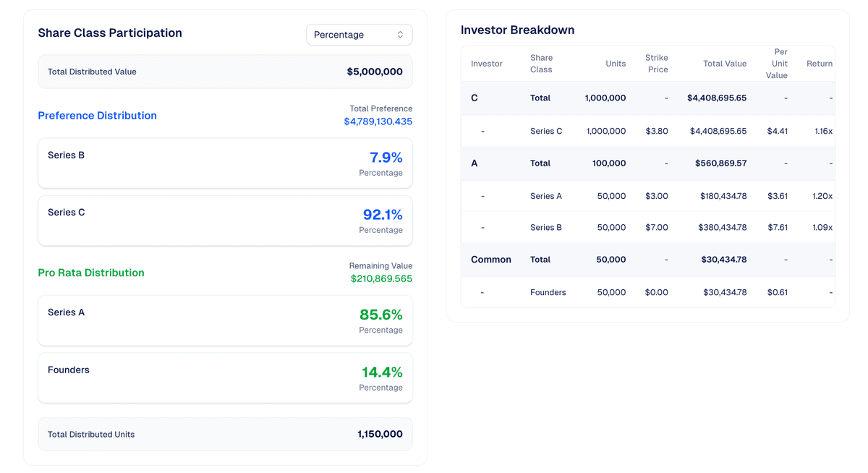Click the Pro Rata Distribution heading

click(x=91, y=273)
